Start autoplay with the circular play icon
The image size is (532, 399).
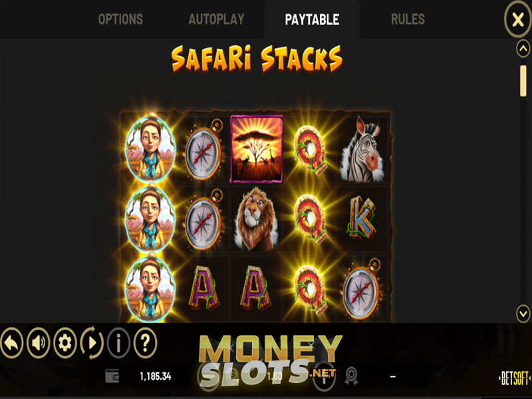[x=92, y=343]
